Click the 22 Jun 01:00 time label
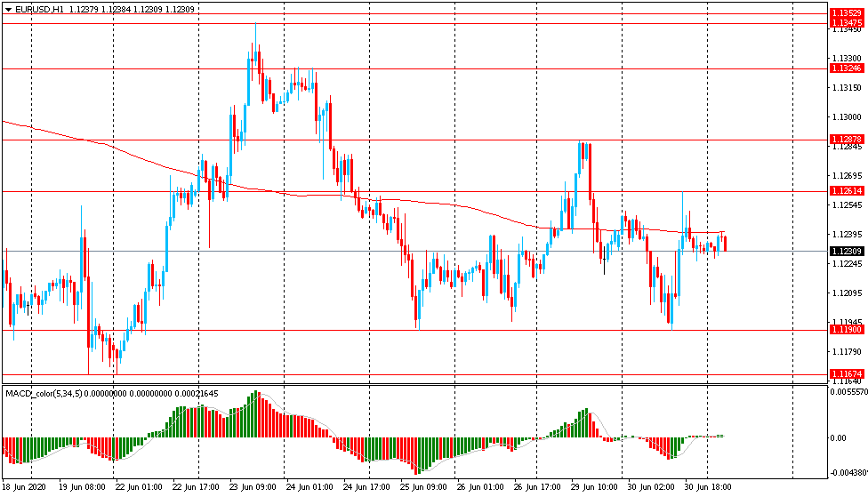This screenshot has height=497, width=868. [x=139, y=487]
